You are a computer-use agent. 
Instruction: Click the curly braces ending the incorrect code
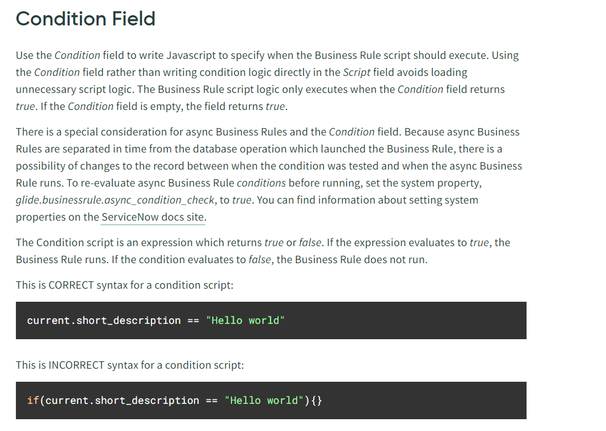click(316, 400)
